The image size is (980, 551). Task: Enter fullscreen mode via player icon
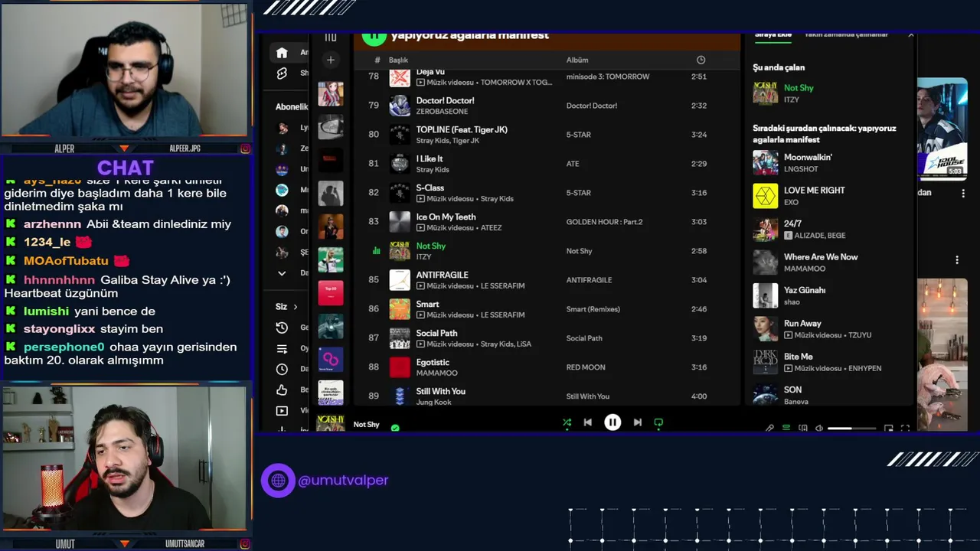tap(905, 429)
